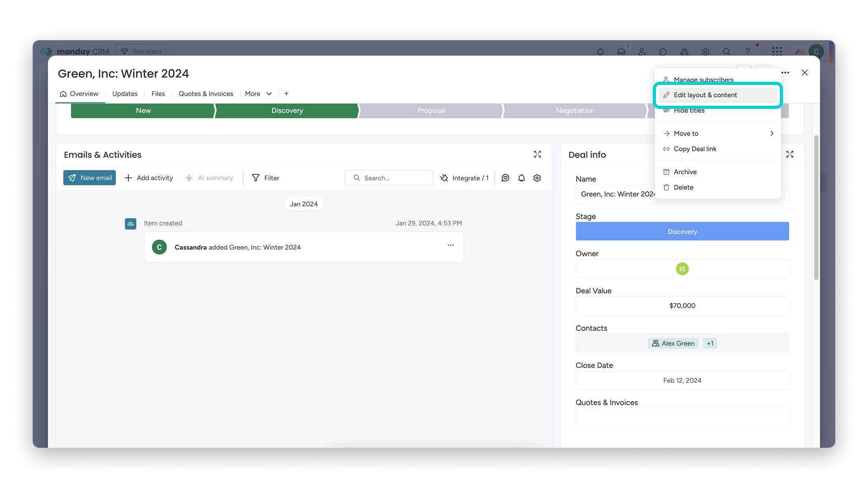Open the top bar search icon

coord(726,52)
